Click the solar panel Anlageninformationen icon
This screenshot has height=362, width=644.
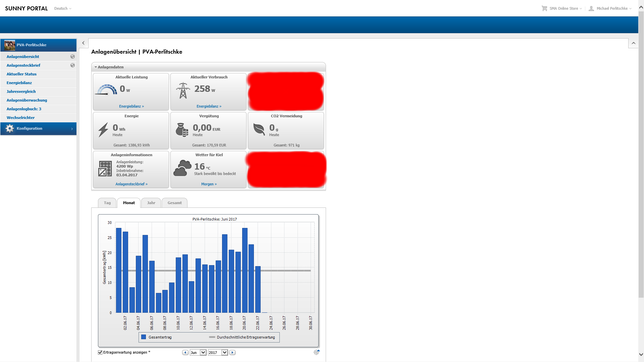(x=105, y=169)
